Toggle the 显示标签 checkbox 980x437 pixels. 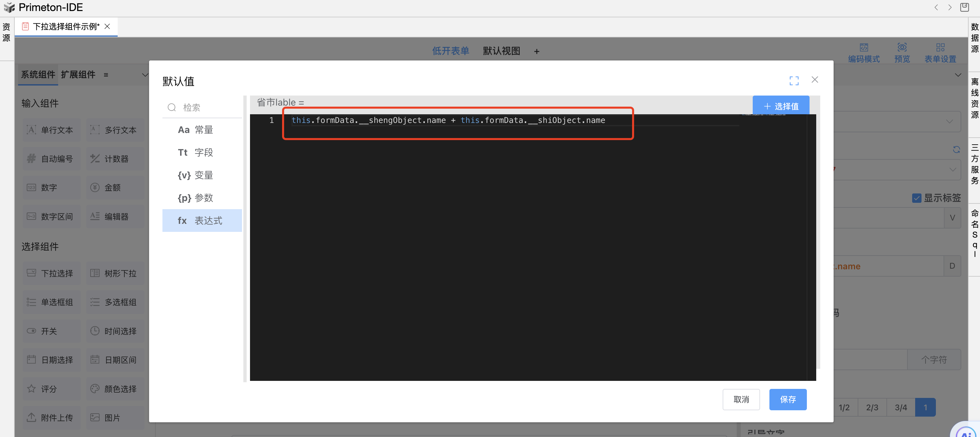tap(916, 198)
